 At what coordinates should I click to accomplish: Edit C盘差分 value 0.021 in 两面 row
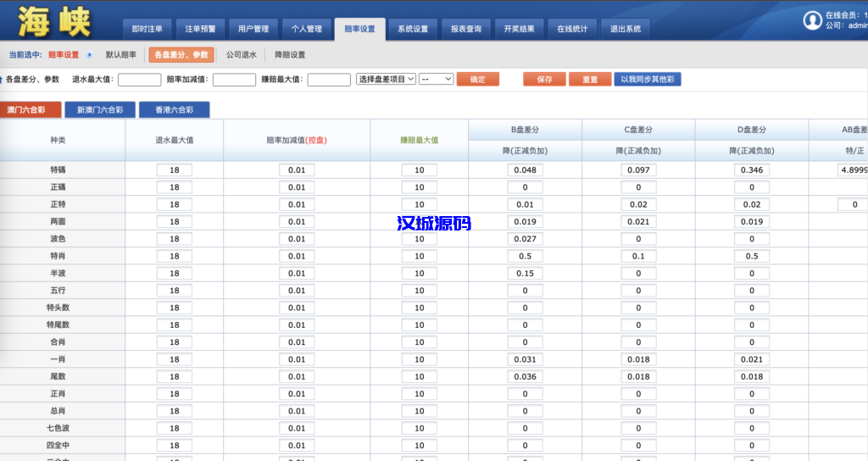tap(638, 221)
